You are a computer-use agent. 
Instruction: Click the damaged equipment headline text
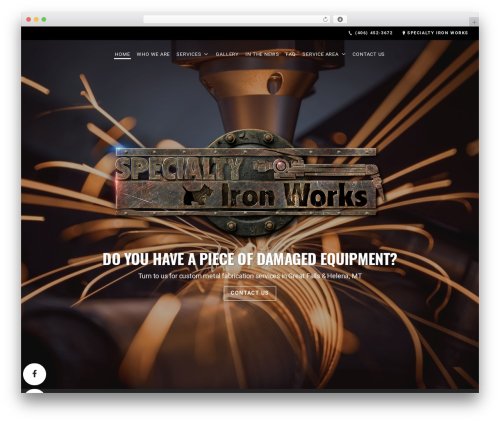pos(250,259)
